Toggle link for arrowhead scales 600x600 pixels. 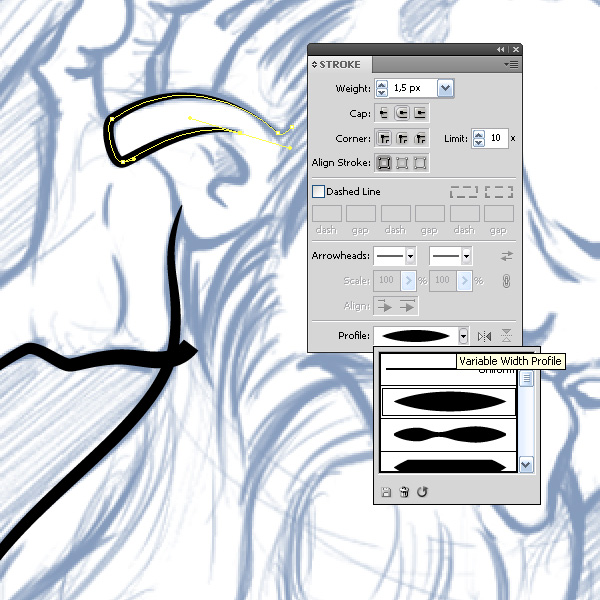506,281
